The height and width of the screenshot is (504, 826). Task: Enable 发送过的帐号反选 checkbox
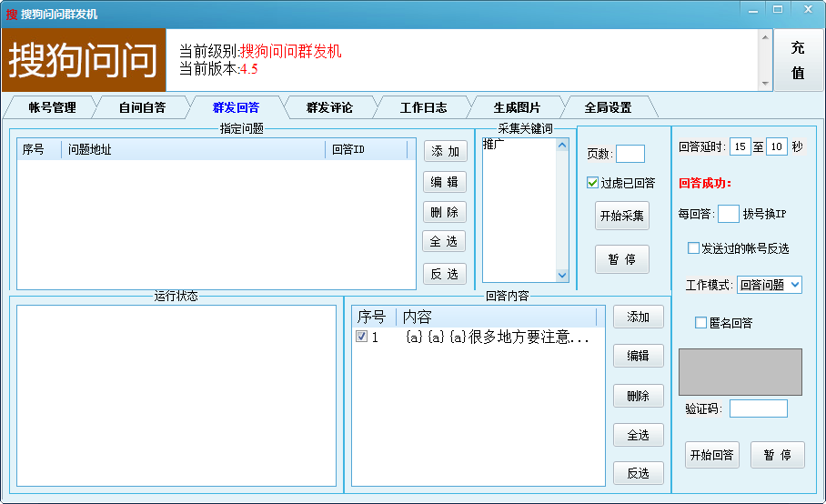[694, 248]
